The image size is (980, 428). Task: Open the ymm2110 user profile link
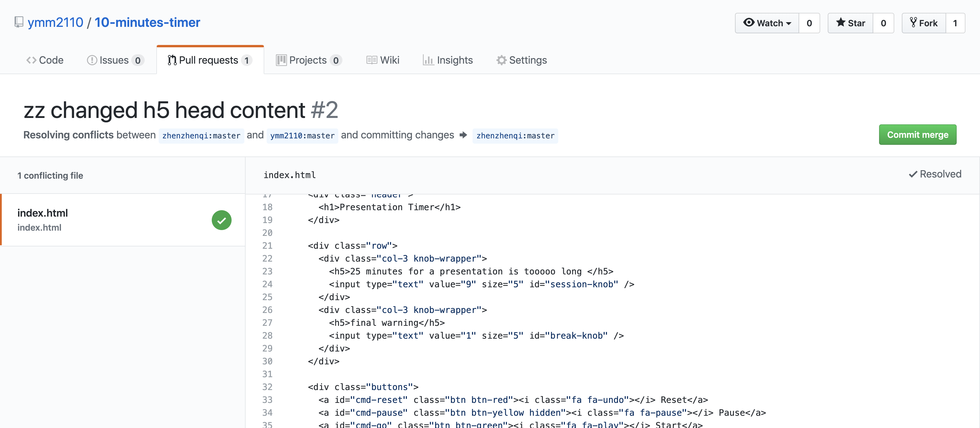point(55,22)
